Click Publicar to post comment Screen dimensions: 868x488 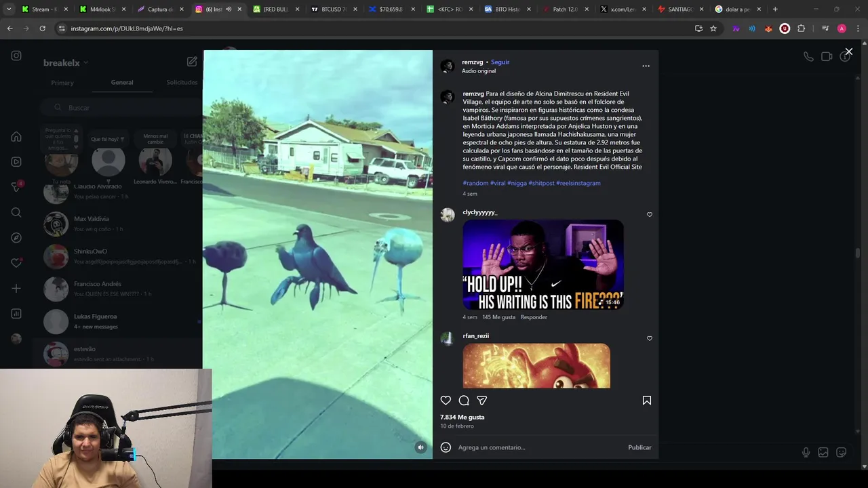tap(639, 447)
